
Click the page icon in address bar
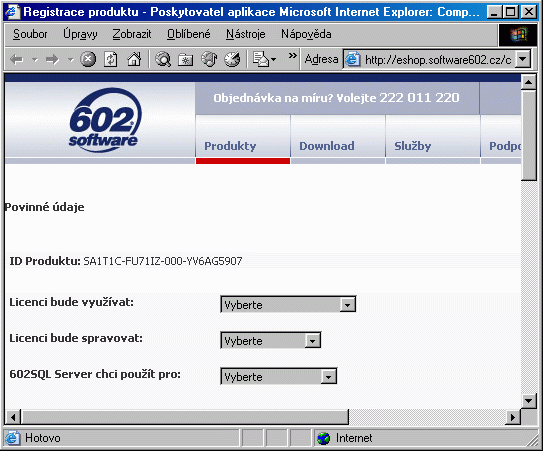pos(353,60)
